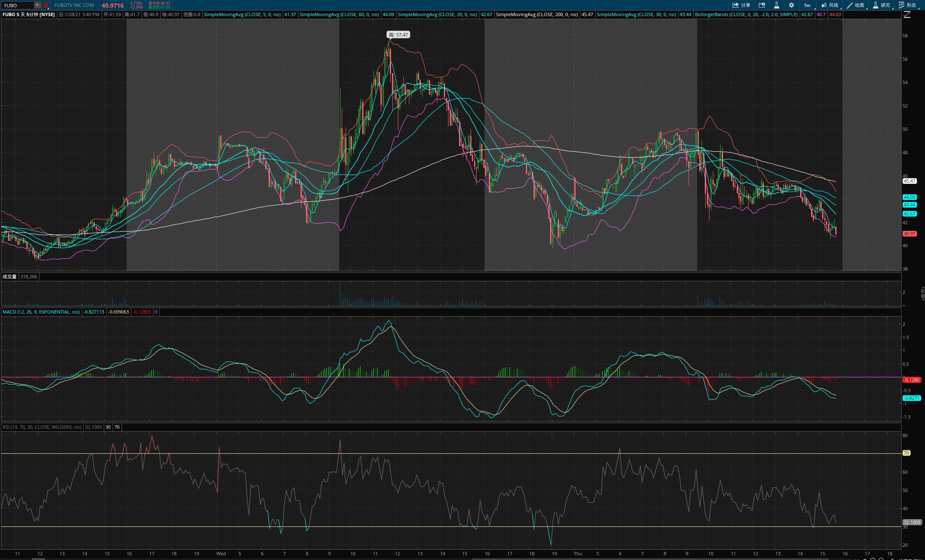Click the right-edge panel expand/collapse arrows by volume
This screenshot has width=925, height=560.
click(922, 293)
